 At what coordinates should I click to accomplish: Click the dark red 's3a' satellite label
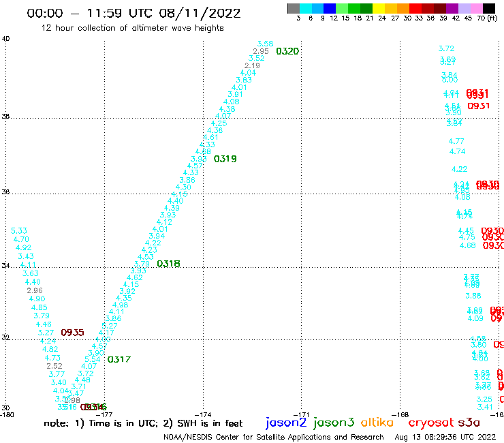tap(469, 423)
